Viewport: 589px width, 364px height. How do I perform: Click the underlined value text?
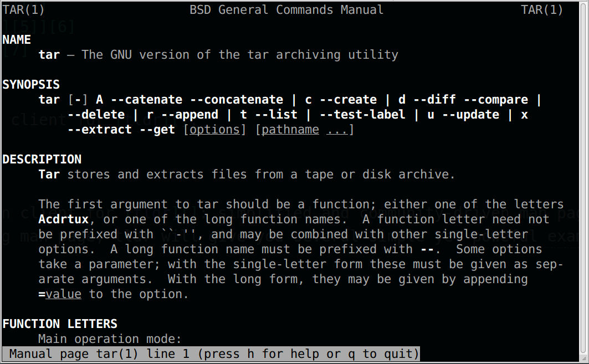pos(63,294)
